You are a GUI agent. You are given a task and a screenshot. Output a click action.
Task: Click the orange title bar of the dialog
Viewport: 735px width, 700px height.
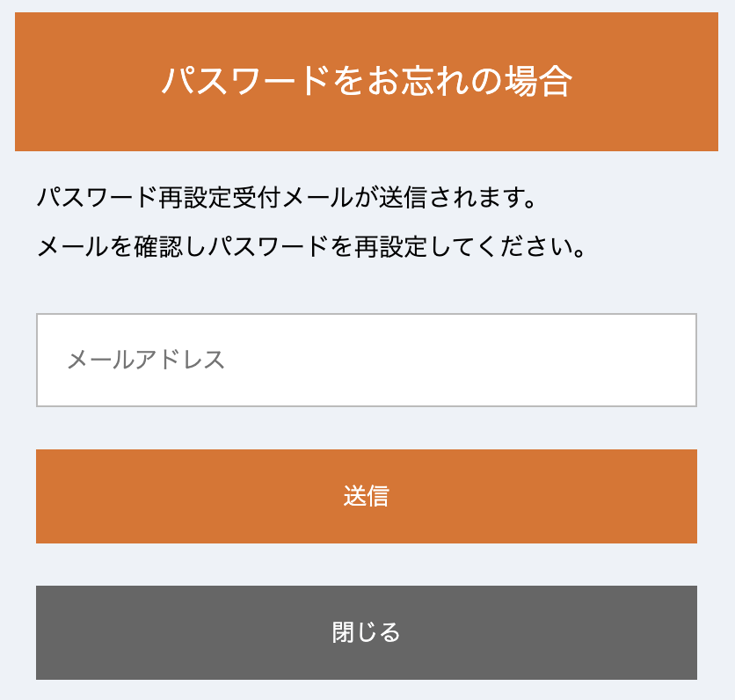tap(367, 82)
